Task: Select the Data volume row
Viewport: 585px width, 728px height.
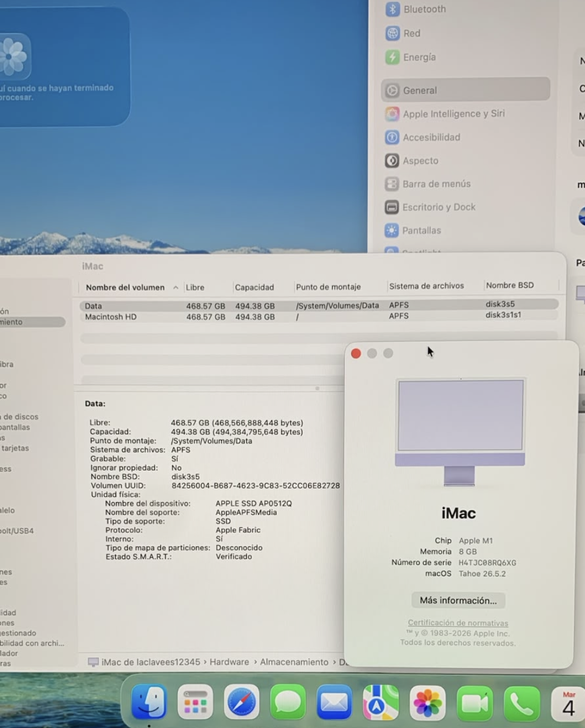Action: coord(319,305)
